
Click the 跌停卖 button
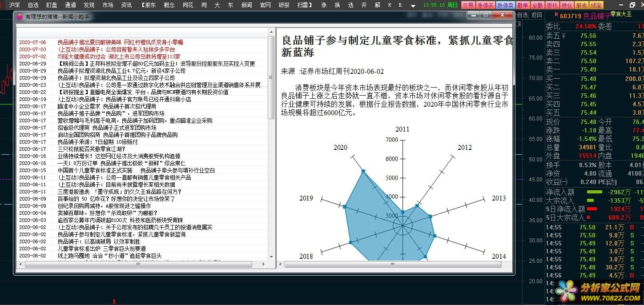coord(505,5)
